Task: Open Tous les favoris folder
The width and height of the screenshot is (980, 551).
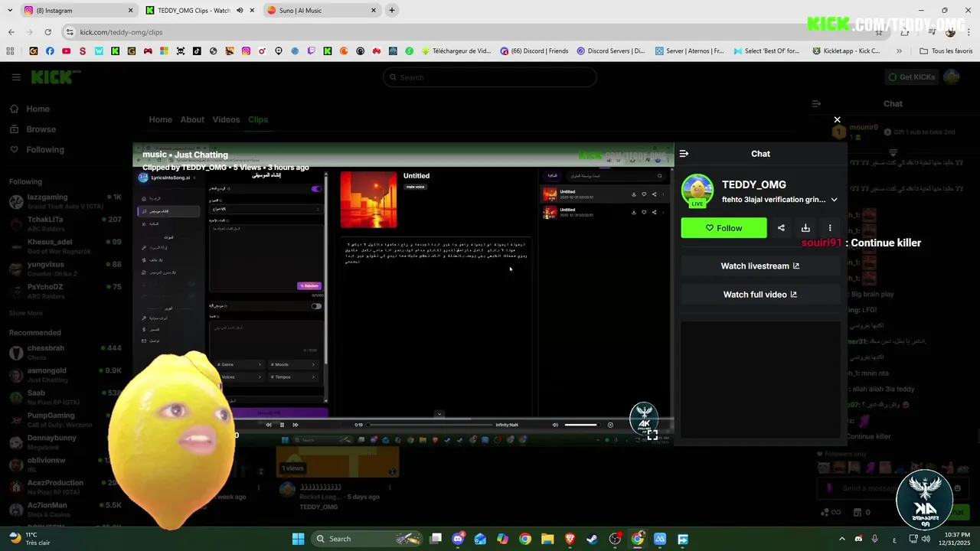Action: pyautogui.click(x=946, y=51)
